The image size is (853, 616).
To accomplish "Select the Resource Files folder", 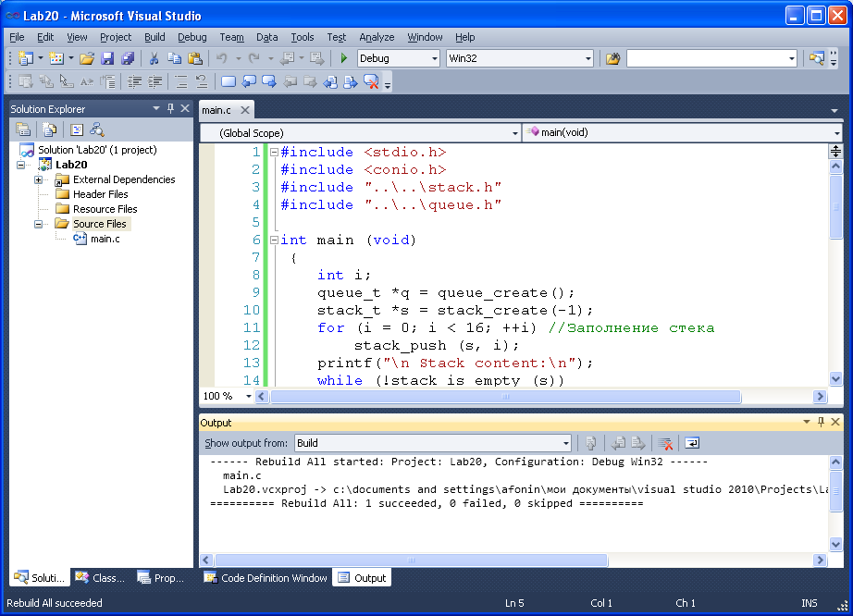I will pos(105,209).
